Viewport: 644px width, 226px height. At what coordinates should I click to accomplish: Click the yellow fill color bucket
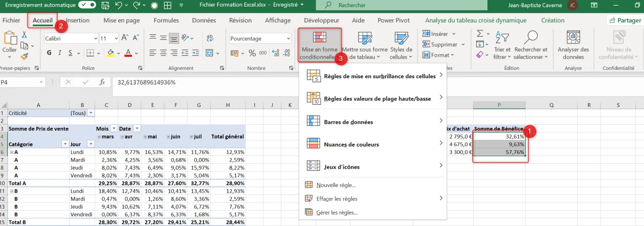tap(110, 53)
